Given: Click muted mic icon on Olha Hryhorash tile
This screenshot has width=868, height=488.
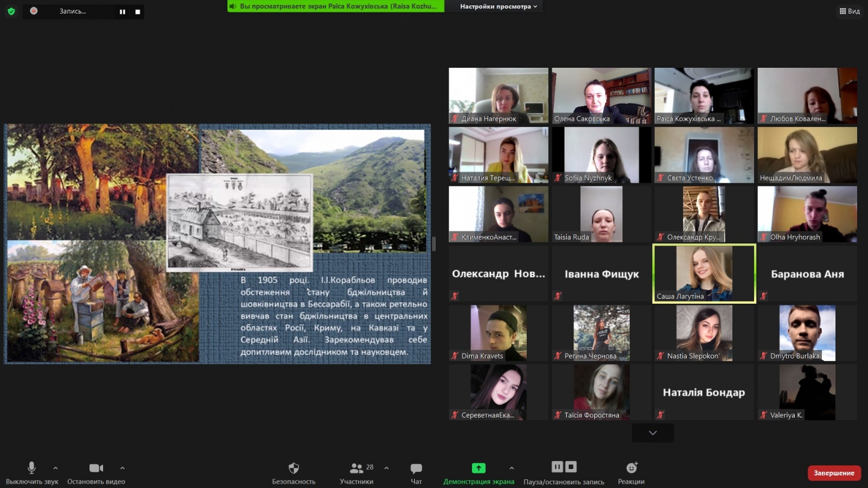Looking at the screenshot, I should (x=764, y=237).
